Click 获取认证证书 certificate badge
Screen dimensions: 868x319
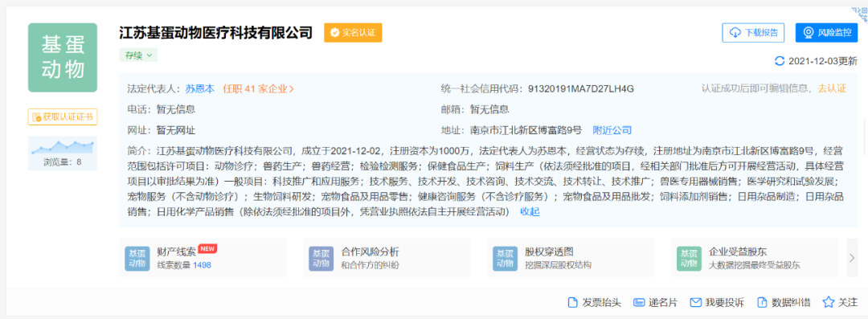point(63,117)
